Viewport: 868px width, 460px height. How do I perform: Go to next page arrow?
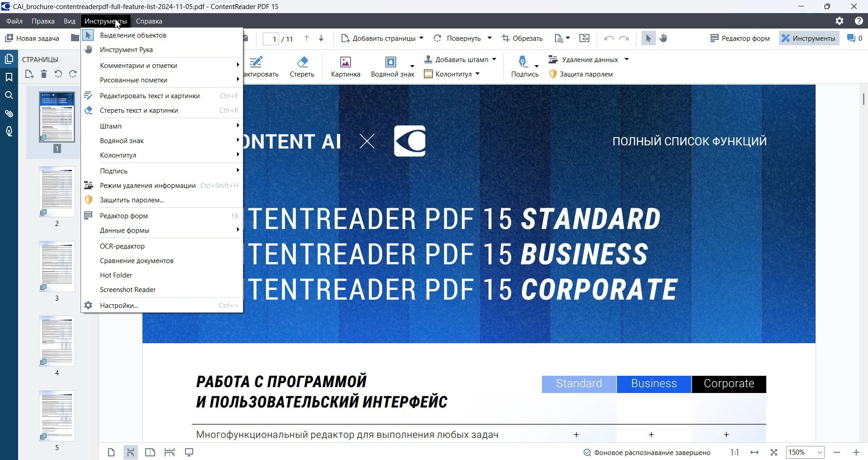point(321,38)
